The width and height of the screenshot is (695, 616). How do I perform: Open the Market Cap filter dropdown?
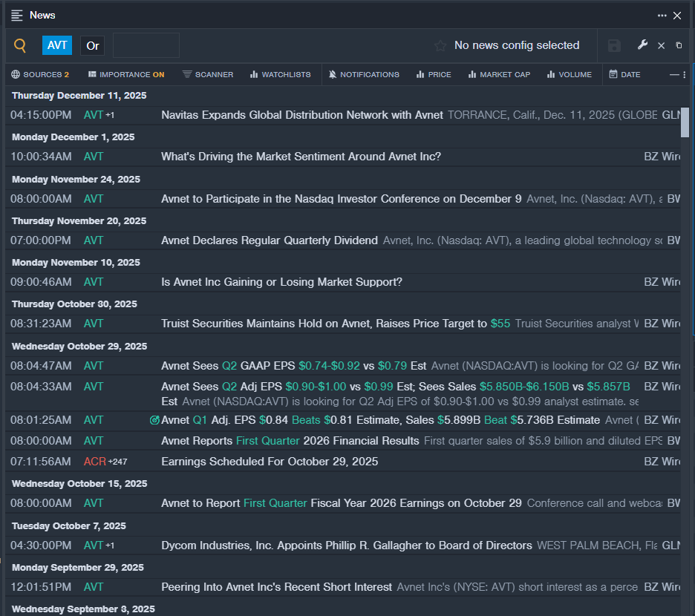tap(499, 74)
